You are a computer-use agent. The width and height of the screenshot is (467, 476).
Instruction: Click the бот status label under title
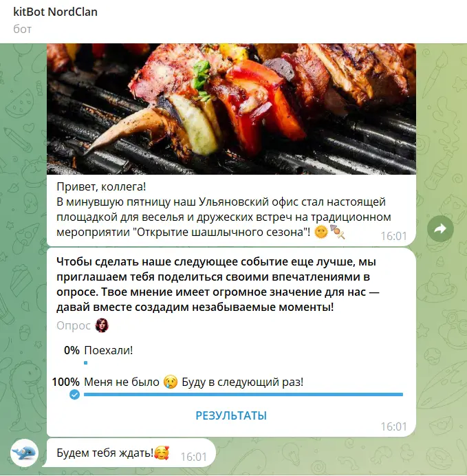pyautogui.click(x=22, y=29)
